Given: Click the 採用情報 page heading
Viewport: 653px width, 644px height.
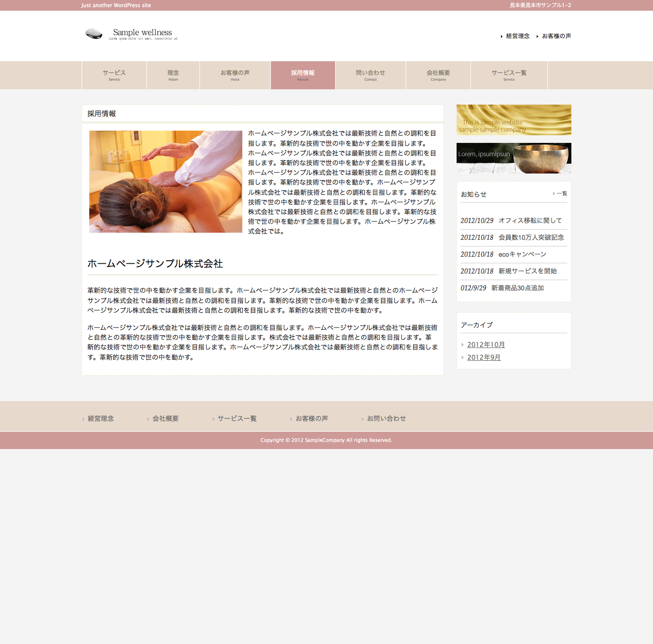Looking at the screenshot, I should (x=102, y=114).
